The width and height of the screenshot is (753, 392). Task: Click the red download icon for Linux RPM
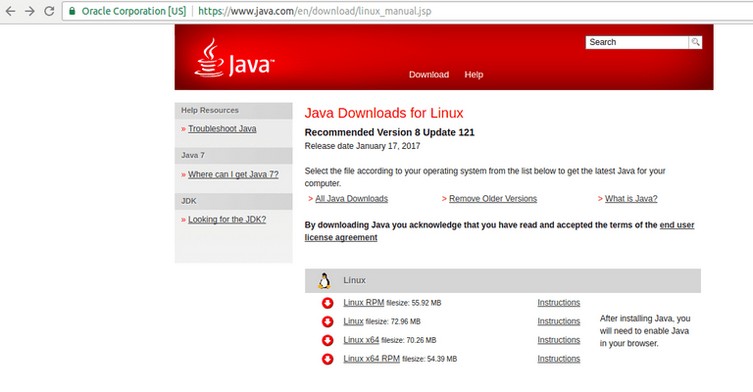click(x=328, y=303)
